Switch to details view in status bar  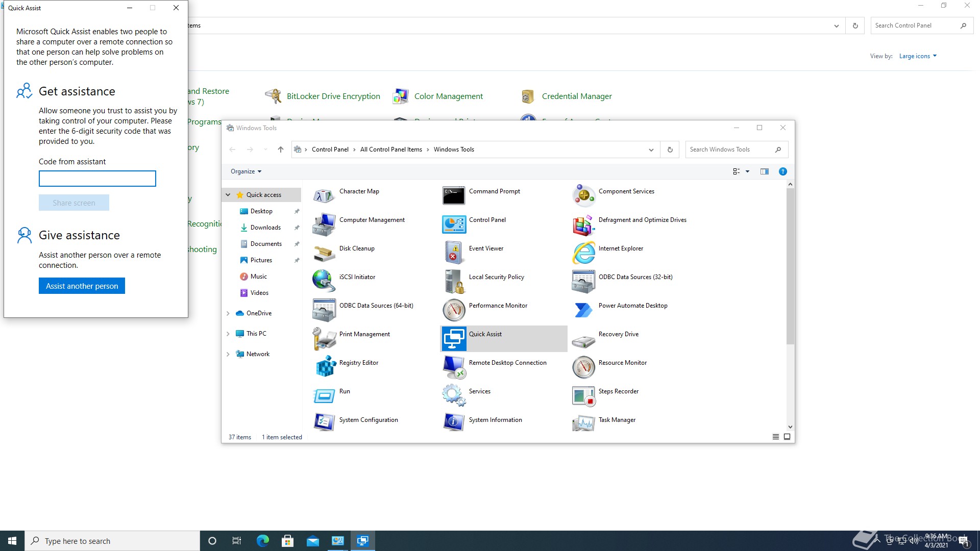tap(776, 437)
